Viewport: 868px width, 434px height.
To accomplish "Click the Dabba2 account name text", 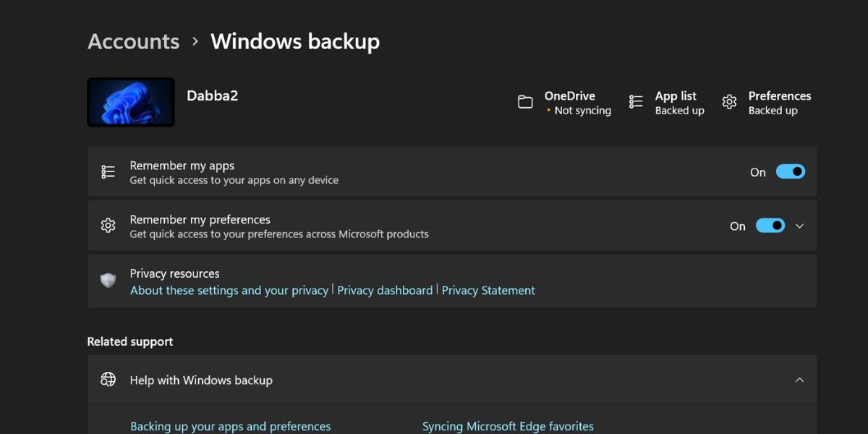I will [212, 95].
